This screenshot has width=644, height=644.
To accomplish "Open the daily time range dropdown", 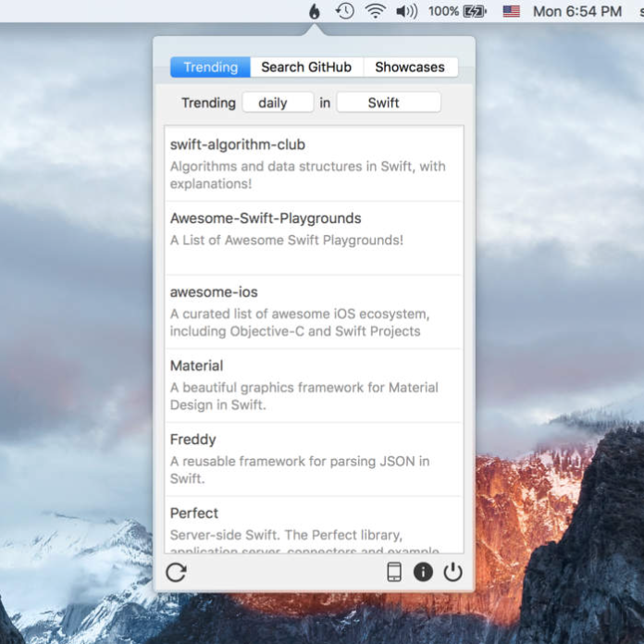I will (x=279, y=103).
